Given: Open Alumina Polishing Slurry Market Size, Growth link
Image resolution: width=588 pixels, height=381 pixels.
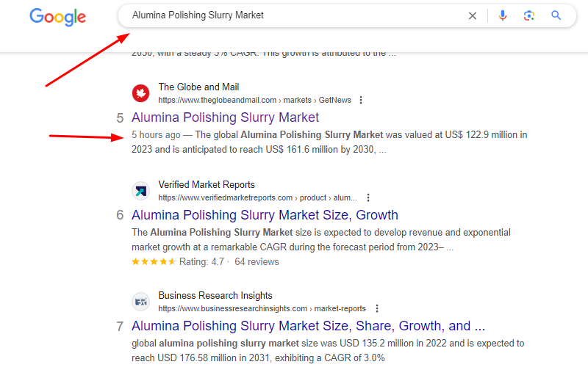Looking at the screenshot, I should [265, 215].
